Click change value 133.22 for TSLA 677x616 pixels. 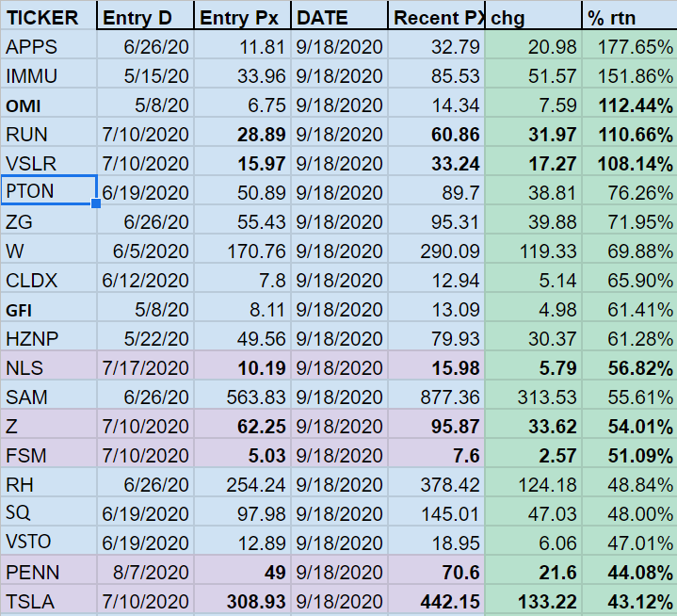pyautogui.click(x=533, y=600)
